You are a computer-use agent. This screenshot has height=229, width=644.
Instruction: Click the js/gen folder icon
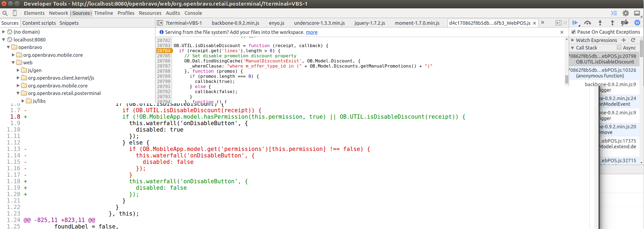[x=24, y=70]
